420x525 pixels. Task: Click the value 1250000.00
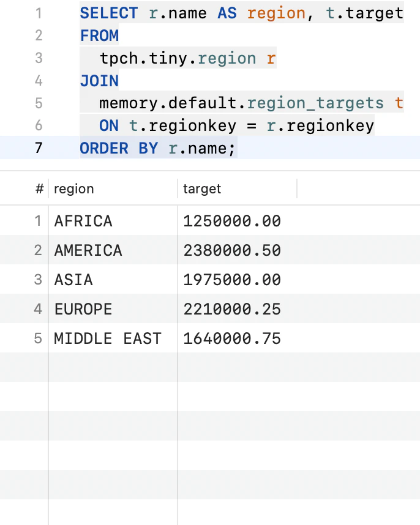(x=232, y=221)
